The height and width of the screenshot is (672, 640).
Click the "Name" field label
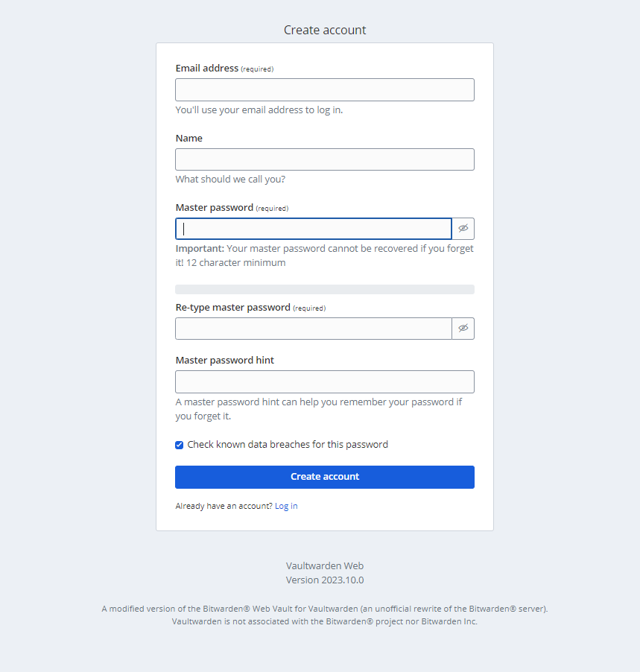pos(188,138)
